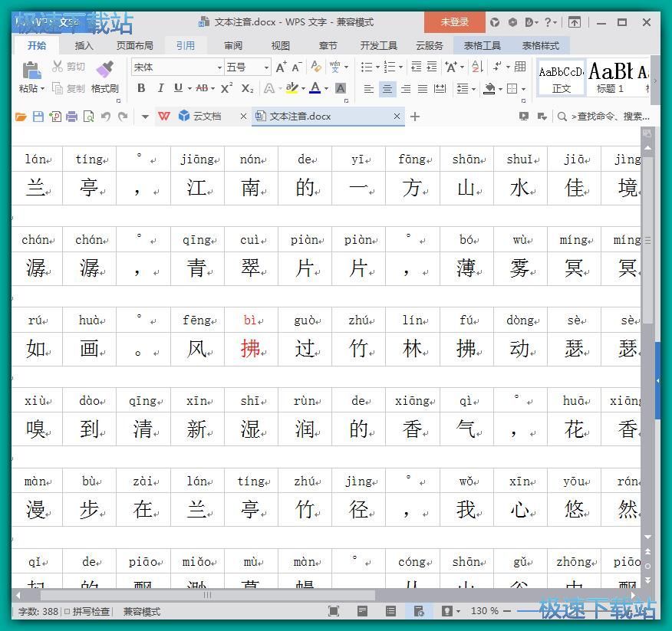Toggle Bold formatting

[x=141, y=88]
